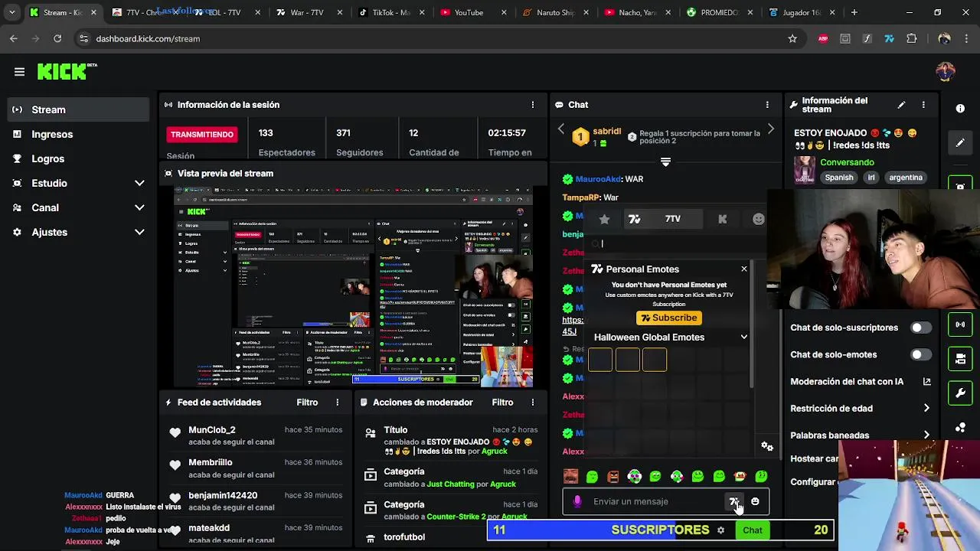Open the Chat panel three-dot menu
The height and width of the screenshot is (551, 980).
pyautogui.click(x=767, y=105)
